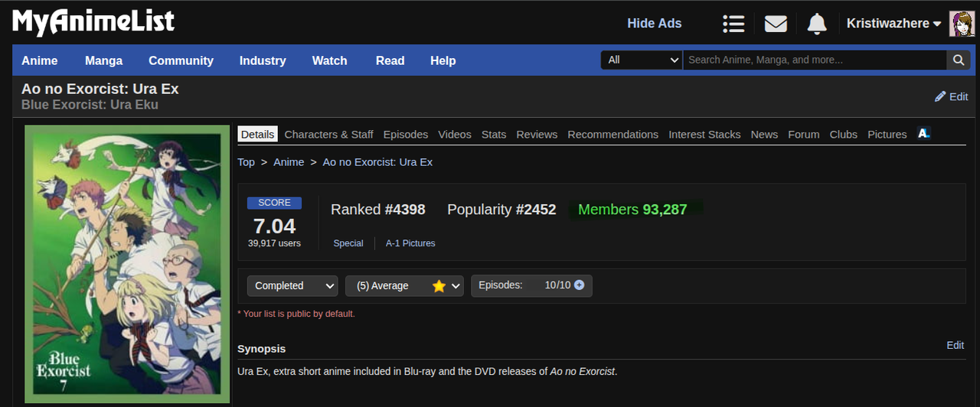Open the Completed status dropdown
This screenshot has height=407, width=980.
click(x=292, y=285)
